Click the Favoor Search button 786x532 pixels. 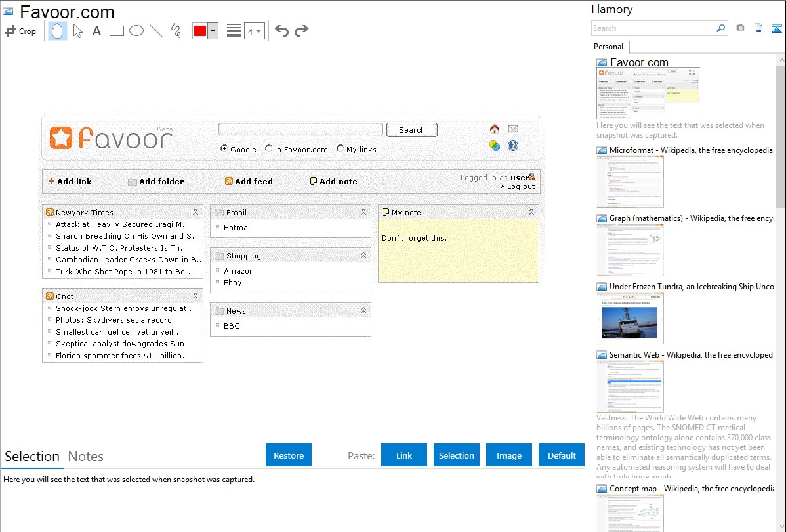(x=412, y=130)
